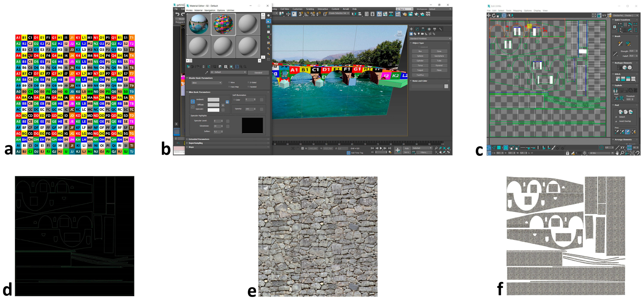Click the Diffuse color swatch
Image resolution: width=644 pixels, height=300 pixels.
click(213, 105)
